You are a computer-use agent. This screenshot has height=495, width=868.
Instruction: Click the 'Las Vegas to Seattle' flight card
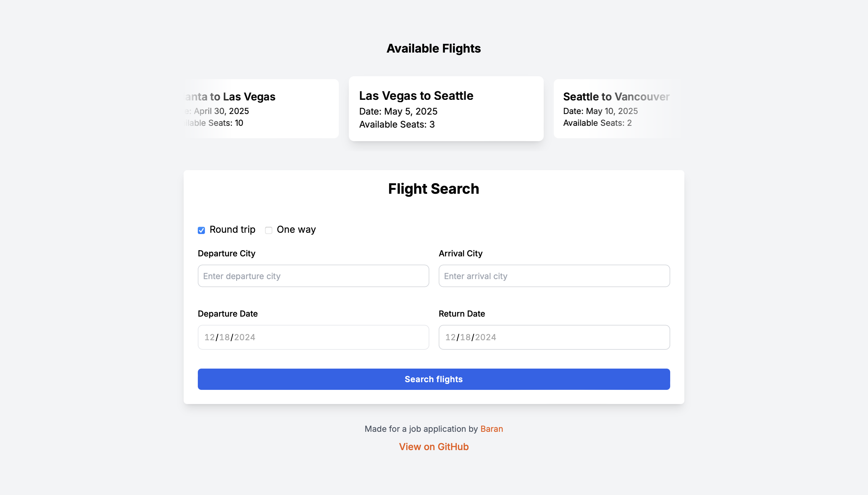click(x=446, y=109)
